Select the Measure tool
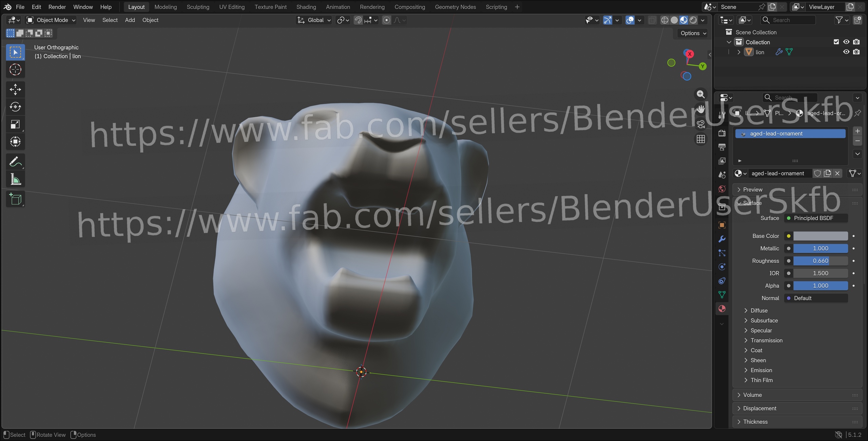Image resolution: width=868 pixels, height=441 pixels. [x=15, y=179]
